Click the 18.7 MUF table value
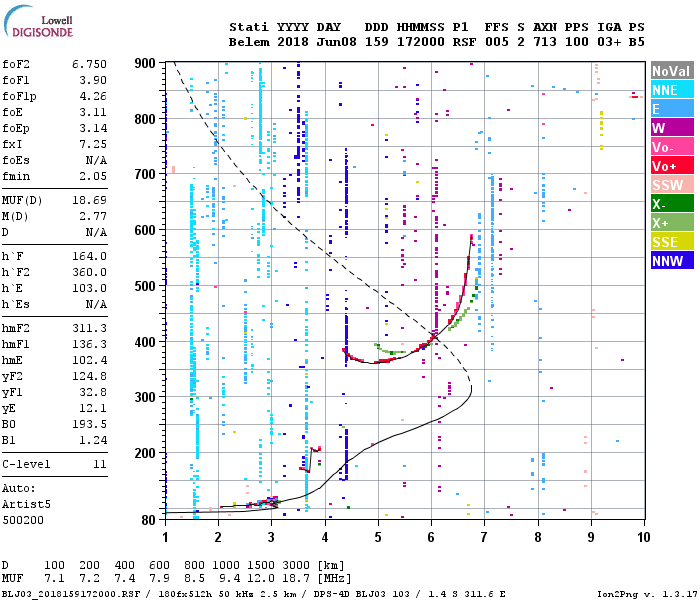The width and height of the screenshot is (700, 600). click(x=296, y=579)
